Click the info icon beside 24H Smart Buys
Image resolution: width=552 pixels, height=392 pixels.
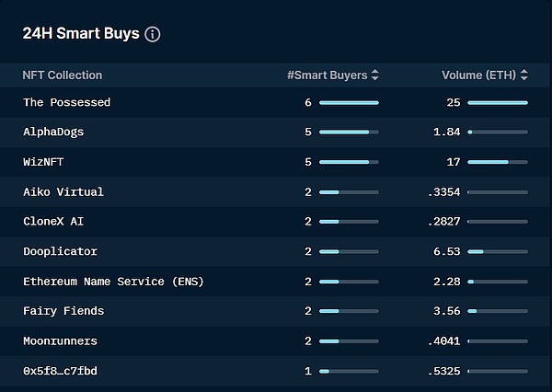click(x=153, y=34)
